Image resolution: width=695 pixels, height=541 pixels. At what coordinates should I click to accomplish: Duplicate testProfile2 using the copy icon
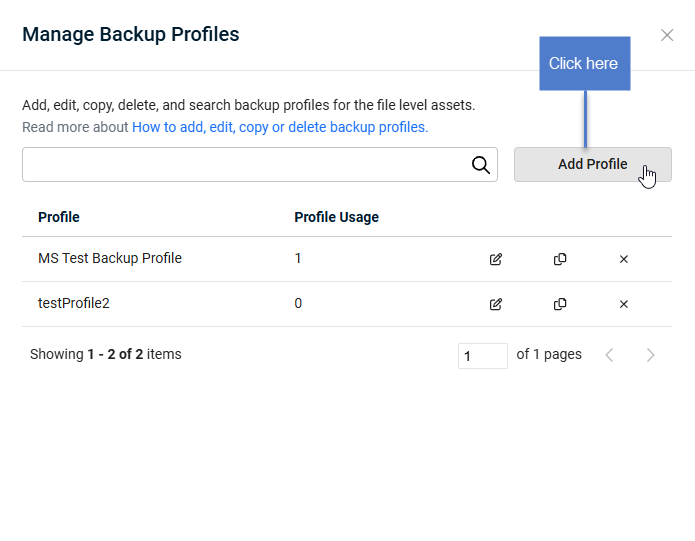coord(560,304)
